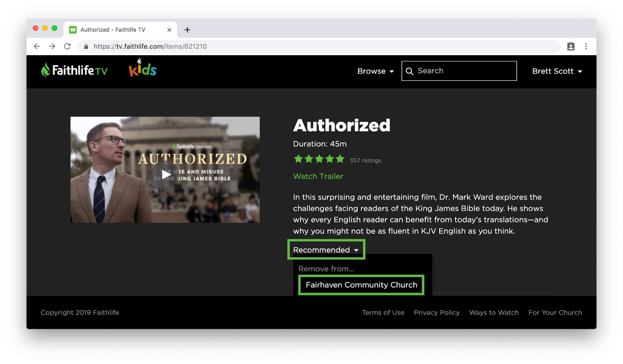Click the five-star rating
623x364 pixels.
point(319,159)
